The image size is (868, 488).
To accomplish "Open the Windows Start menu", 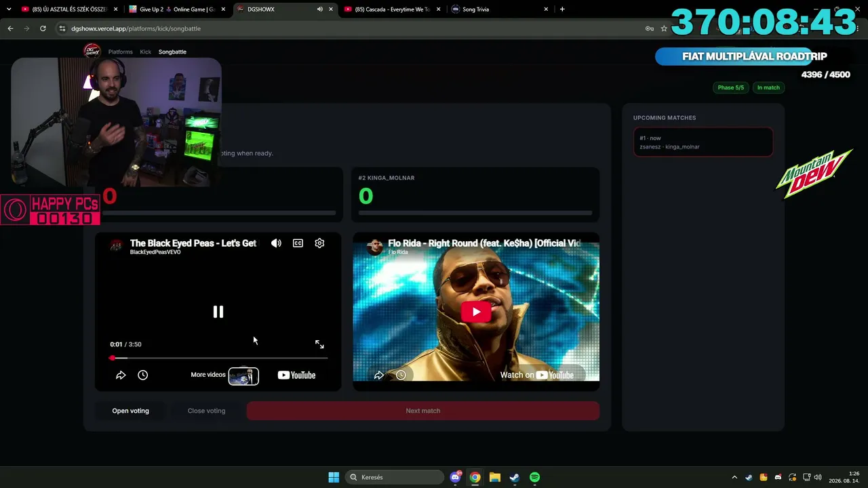I will pos(334,477).
